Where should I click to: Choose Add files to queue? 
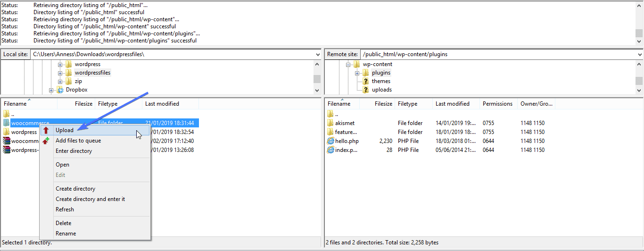coord(95,141)
